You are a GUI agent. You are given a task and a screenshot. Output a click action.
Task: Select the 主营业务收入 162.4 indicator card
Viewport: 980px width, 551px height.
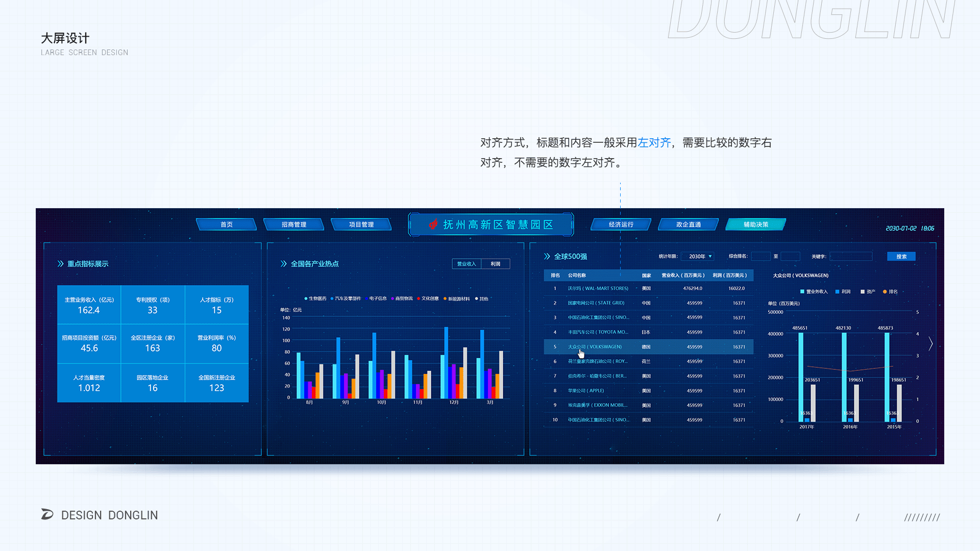[x=89, y=305]
